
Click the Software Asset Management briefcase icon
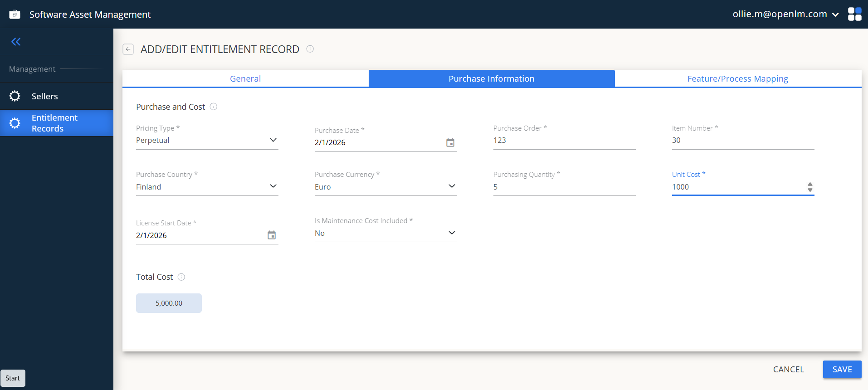point(15,15)
